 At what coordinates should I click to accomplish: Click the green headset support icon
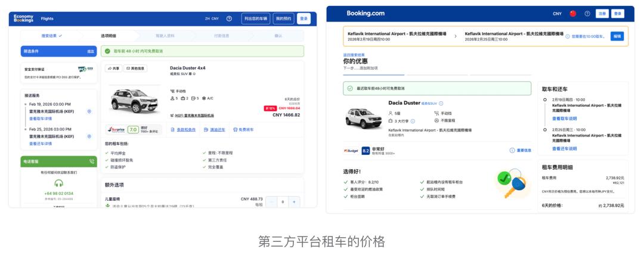(x=58, y=183)
